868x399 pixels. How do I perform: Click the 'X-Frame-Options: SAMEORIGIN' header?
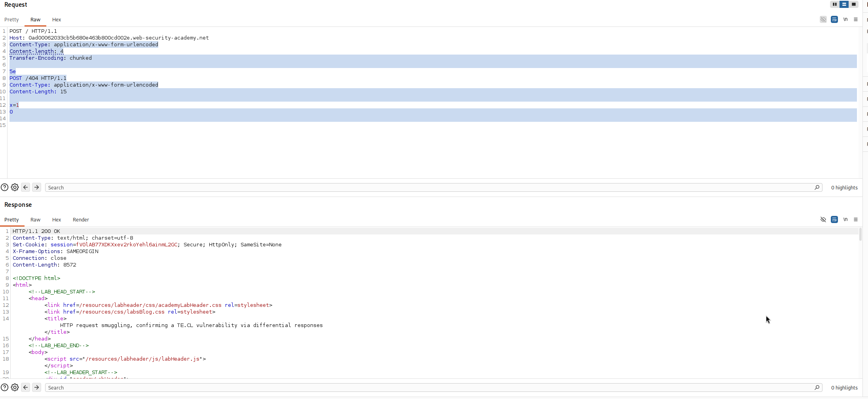click(x=55, y=252)
